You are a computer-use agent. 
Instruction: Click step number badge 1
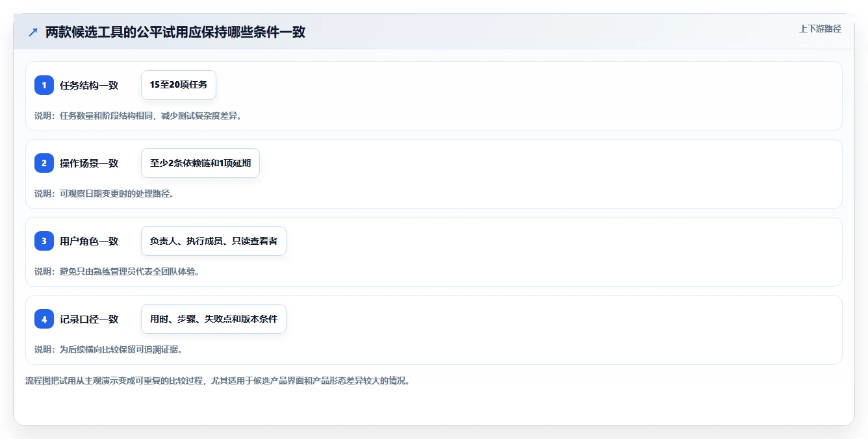(x=44, y=85)
